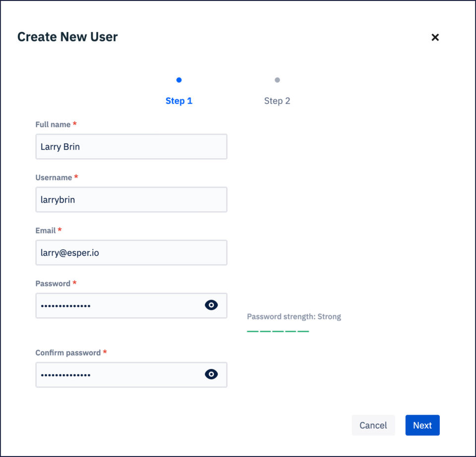Focus the Confirm password input field
The width and height of the screenshot is (476, 457).
119,375
